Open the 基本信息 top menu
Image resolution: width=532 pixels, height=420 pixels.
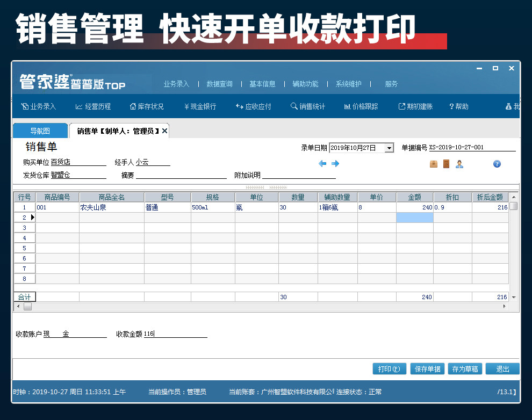click(x=262, y=84)
